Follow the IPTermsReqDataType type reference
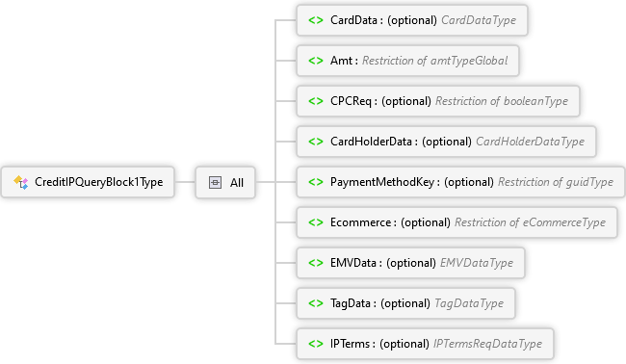Viewport: 626px width, 364px height. [487, 344]
